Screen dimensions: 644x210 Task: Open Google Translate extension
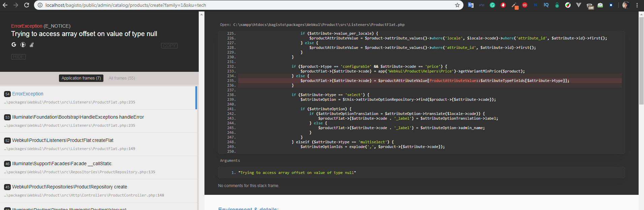[471, 5]
